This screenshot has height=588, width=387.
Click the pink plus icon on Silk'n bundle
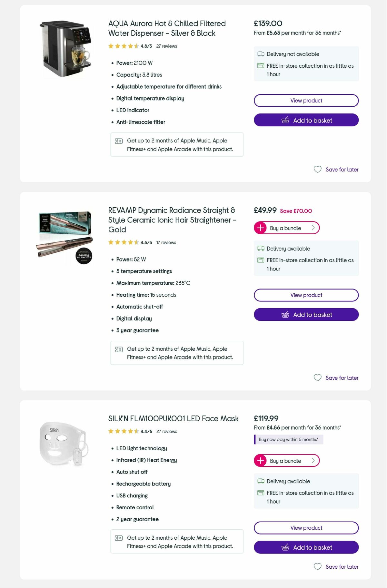point(260,461)
